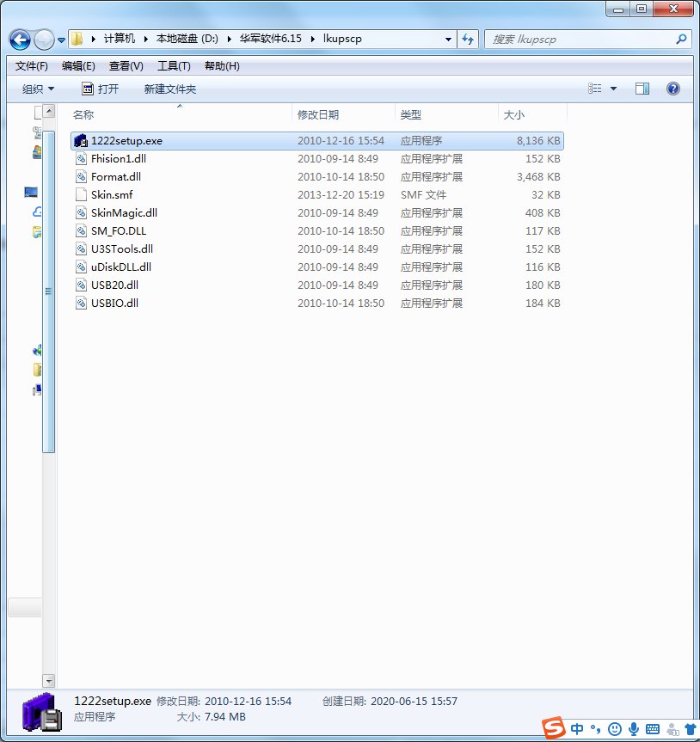This screenshot has height=742, width=700.
Task: Open the 查看(V) menu
Action: pos(126,66)
